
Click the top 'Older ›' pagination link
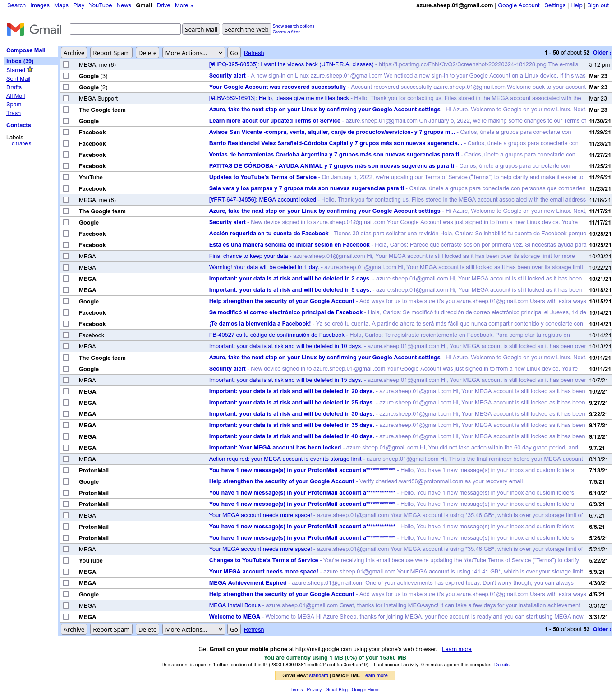tap(602, 53)
